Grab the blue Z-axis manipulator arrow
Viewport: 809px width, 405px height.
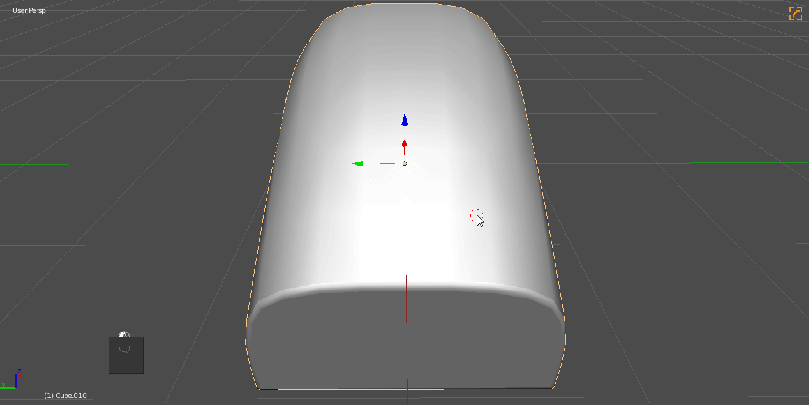(x=405, y=120)
